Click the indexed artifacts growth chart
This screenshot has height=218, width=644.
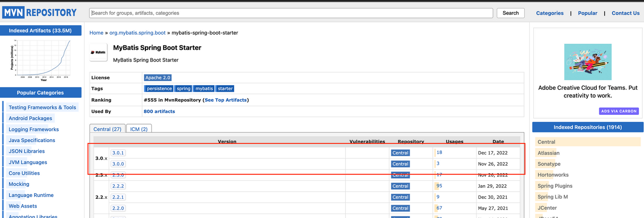(x=40, y=60)
